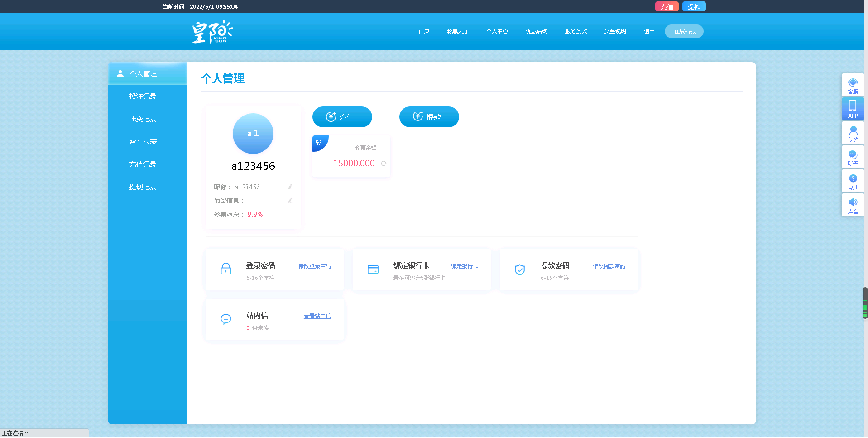Toggle the 声音 sound icon

pyautogui.click(x=853, y=205)
